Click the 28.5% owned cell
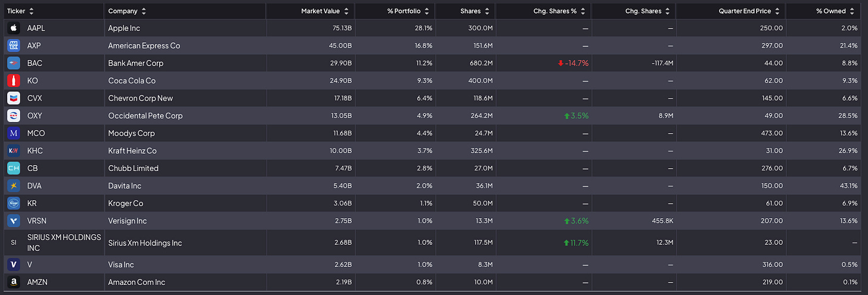The image size is (868, 295). tap(848, 116)
